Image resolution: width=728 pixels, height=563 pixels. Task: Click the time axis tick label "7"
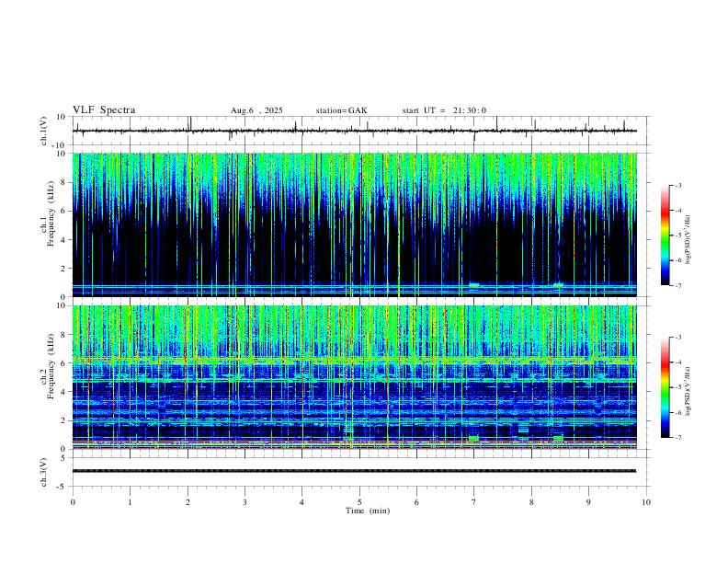point(474,502)
